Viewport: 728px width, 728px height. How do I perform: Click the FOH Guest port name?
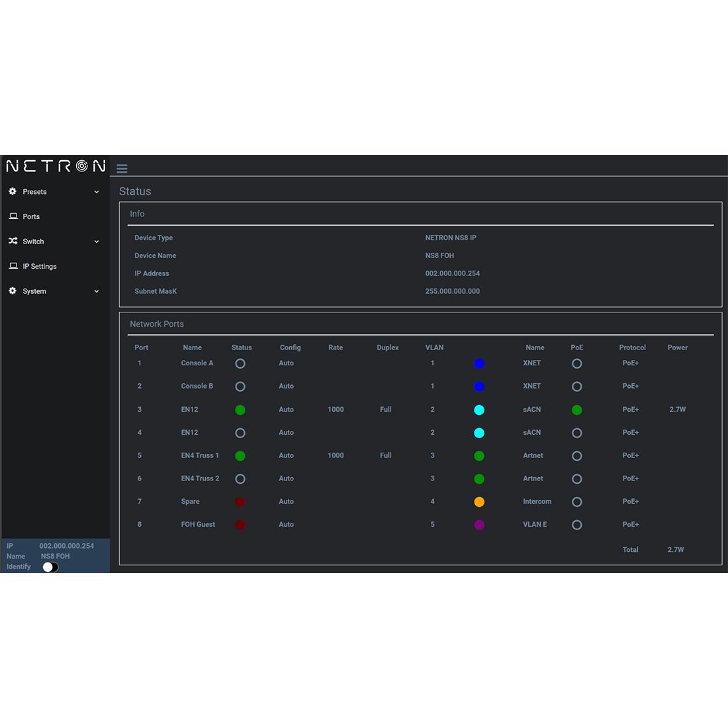198,524
